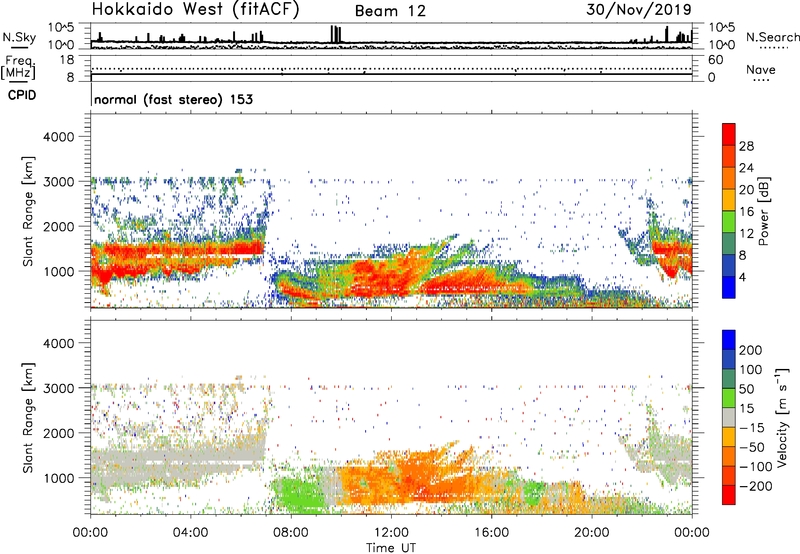
Task: Click the '4' power colorbar tick
Action: [x=742, y=277]
